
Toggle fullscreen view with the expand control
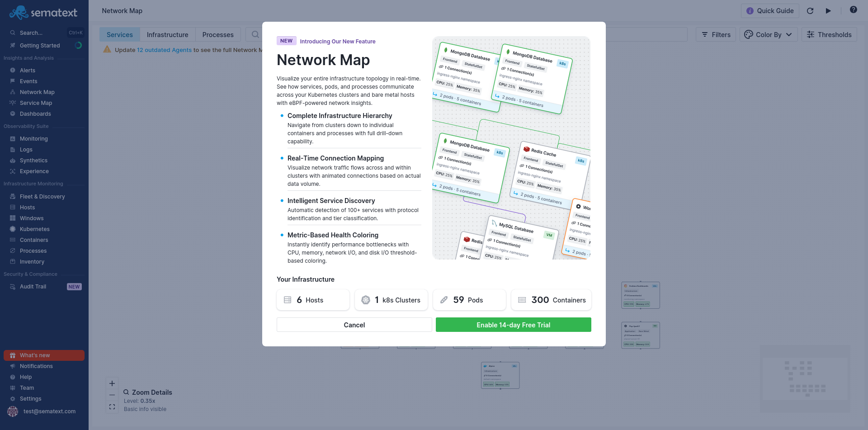pyautogui.click(x=112, y=406)
